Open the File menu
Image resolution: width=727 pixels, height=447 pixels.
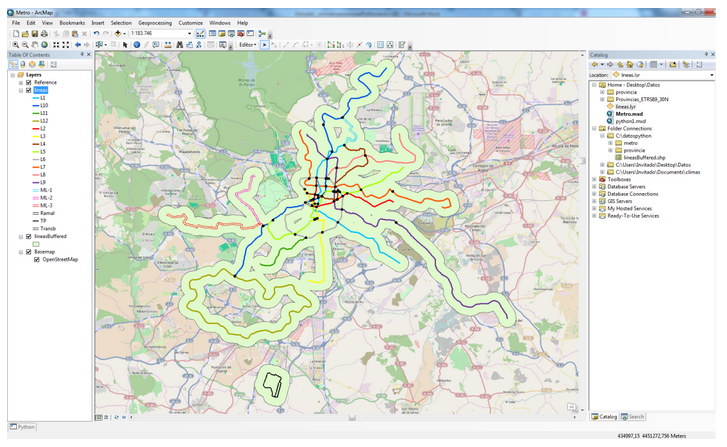(x=16, y=23)
